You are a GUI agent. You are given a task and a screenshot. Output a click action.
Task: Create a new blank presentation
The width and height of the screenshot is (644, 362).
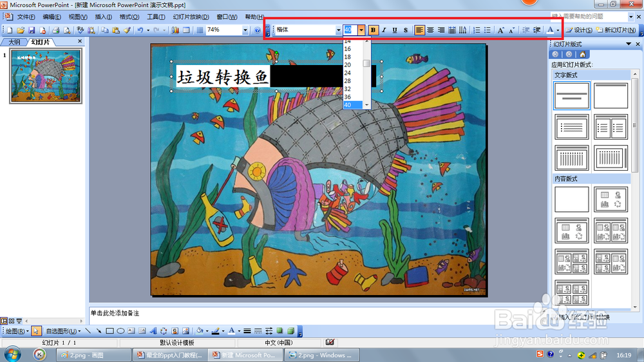10,30
